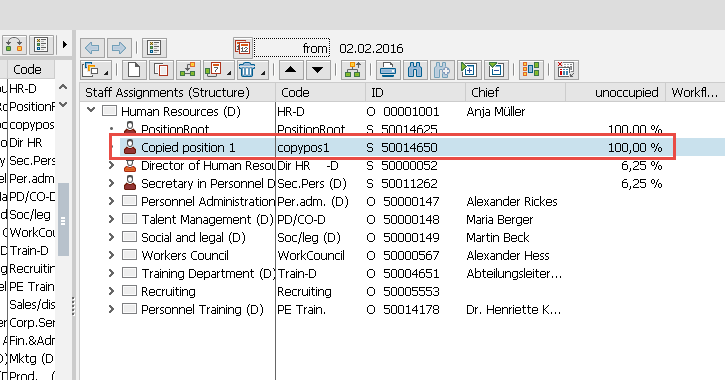Click the left panel toolbar overflow arrow
Viewport: 725px width, 380px height.
coord(65,45)
